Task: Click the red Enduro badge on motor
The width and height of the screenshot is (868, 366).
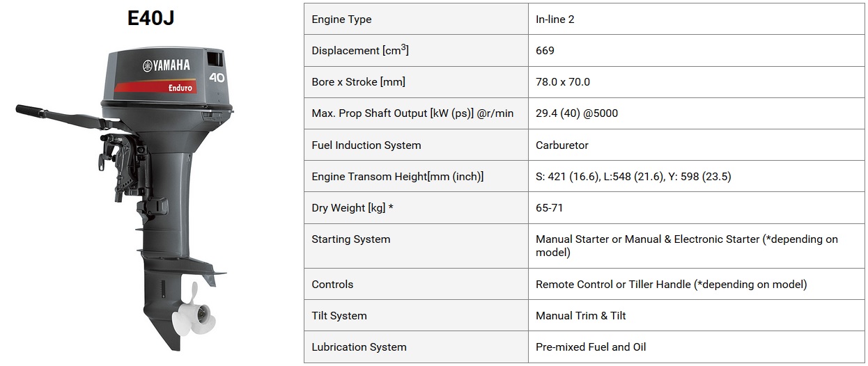Action: point(156,86)
